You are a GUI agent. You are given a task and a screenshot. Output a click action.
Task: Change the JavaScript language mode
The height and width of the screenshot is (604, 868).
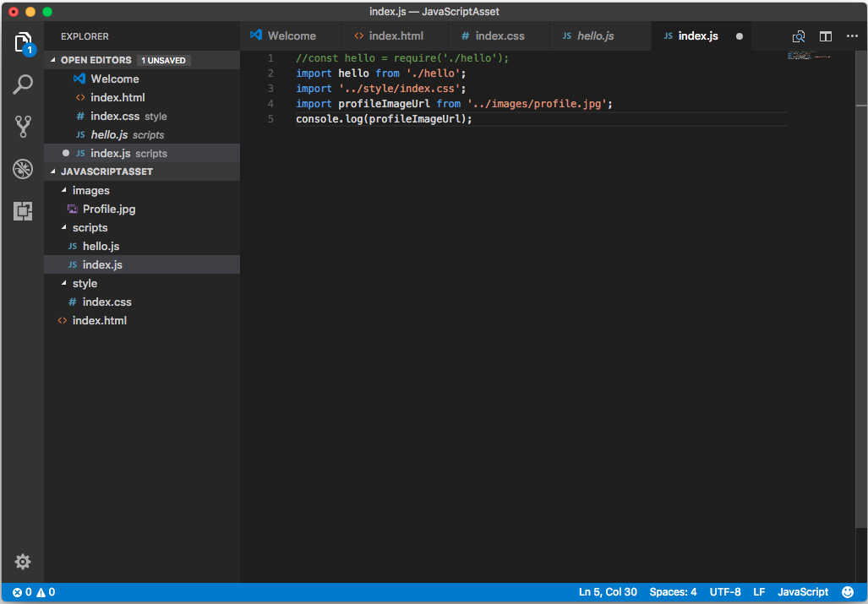tap(803, 592)
